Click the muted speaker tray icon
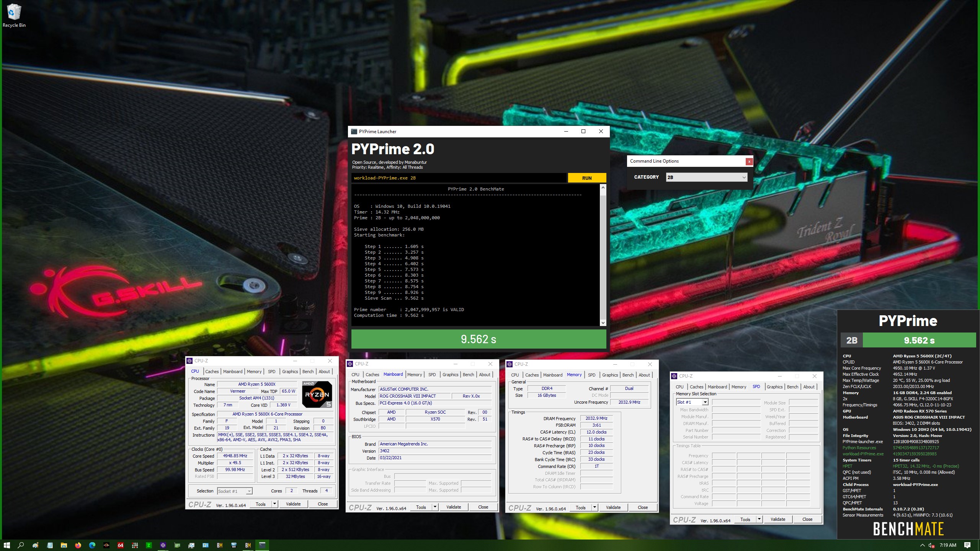980x551 pixels. pyautogui.click(x=931, y=545)
